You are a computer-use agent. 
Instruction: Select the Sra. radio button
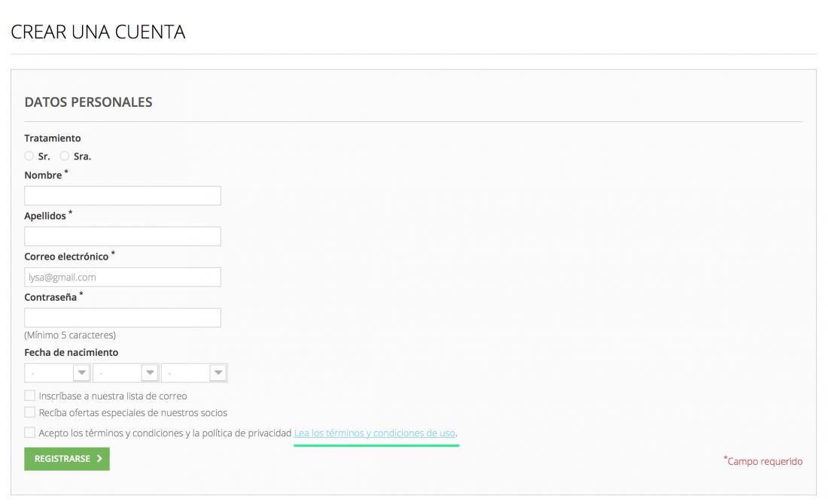(65, 156)
